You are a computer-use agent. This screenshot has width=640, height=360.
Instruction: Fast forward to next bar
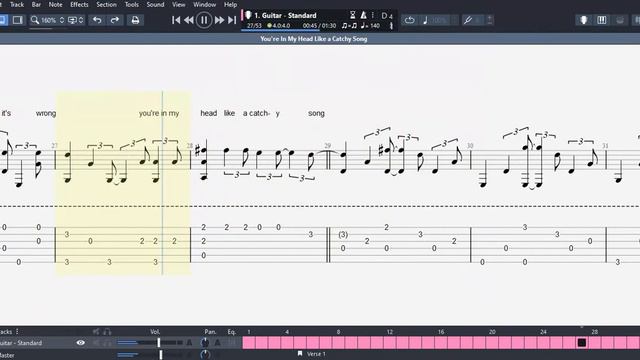point(219,20)
